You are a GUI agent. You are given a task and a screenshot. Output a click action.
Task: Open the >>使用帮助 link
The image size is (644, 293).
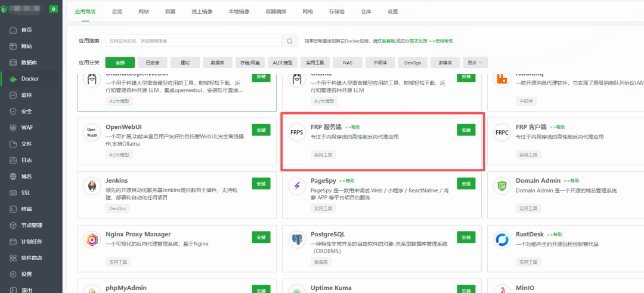click(x=441, y=41)
